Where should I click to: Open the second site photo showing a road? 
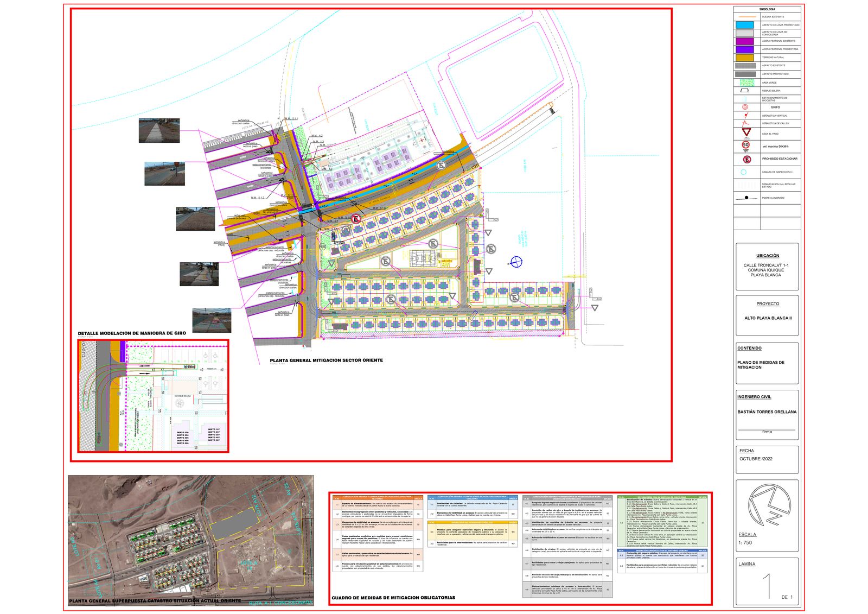click(x=165, y=174)
